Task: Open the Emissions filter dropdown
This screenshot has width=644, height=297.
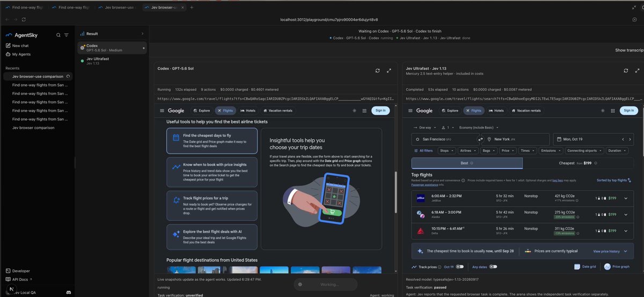Action: (551, 151)
